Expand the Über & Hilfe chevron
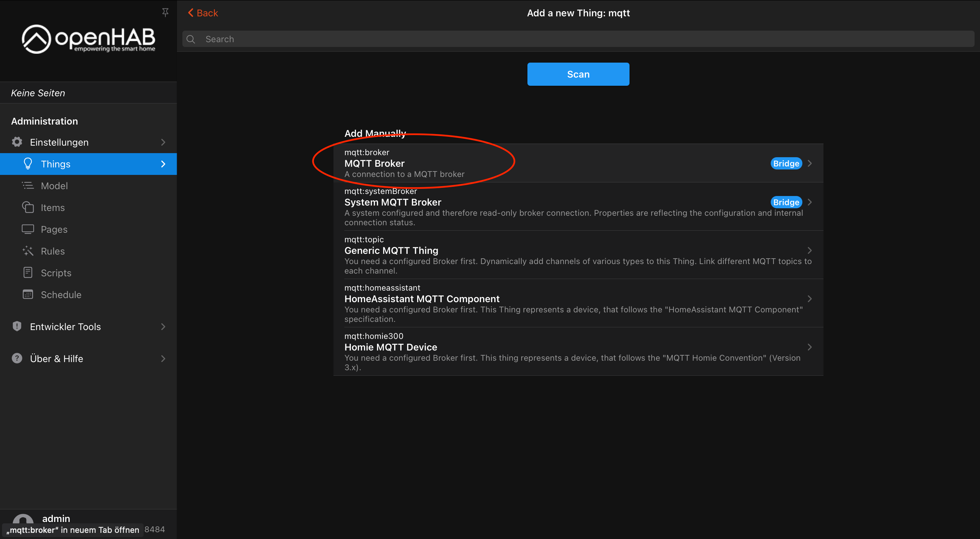The width and height of the screenshot is (980, 539). [163, 358]
